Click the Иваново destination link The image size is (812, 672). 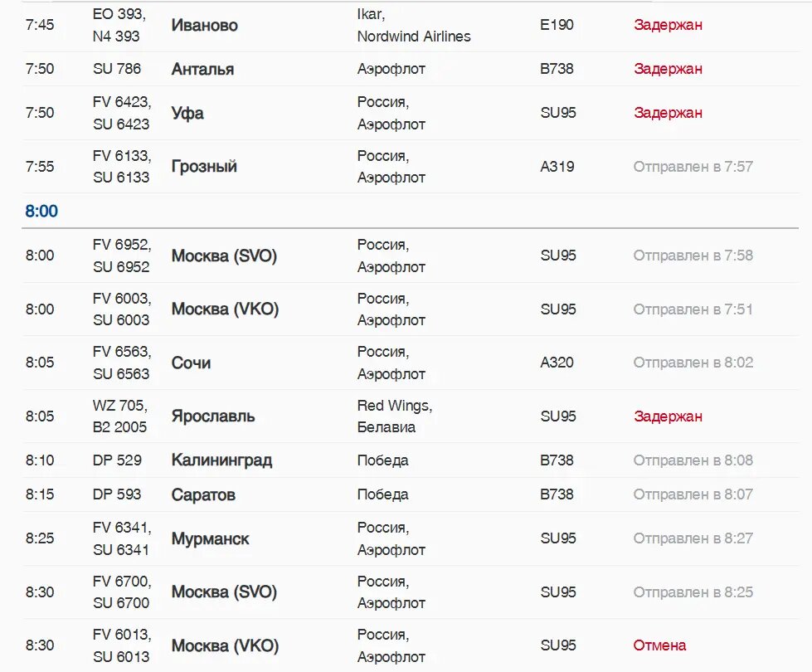tap(204, 26)
